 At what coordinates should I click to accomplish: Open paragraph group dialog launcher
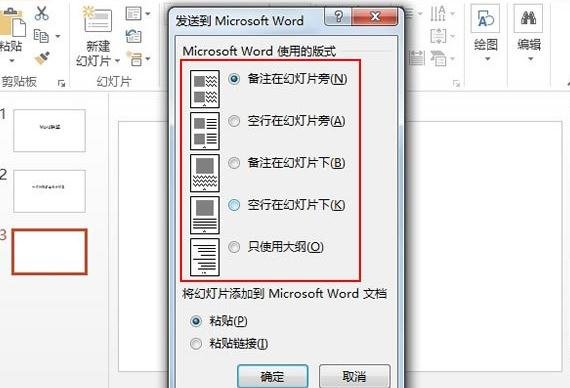click(x=456, y=84)
